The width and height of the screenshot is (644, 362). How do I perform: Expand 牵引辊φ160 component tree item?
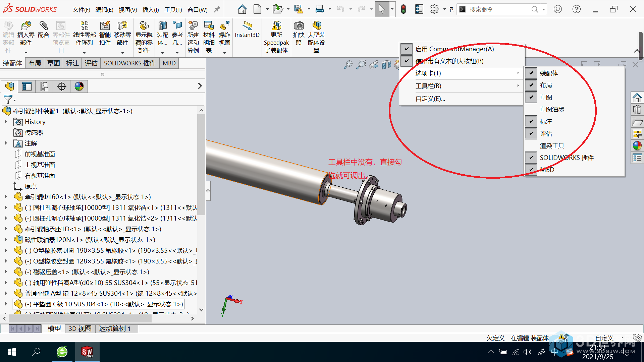(x=4, y=197)
